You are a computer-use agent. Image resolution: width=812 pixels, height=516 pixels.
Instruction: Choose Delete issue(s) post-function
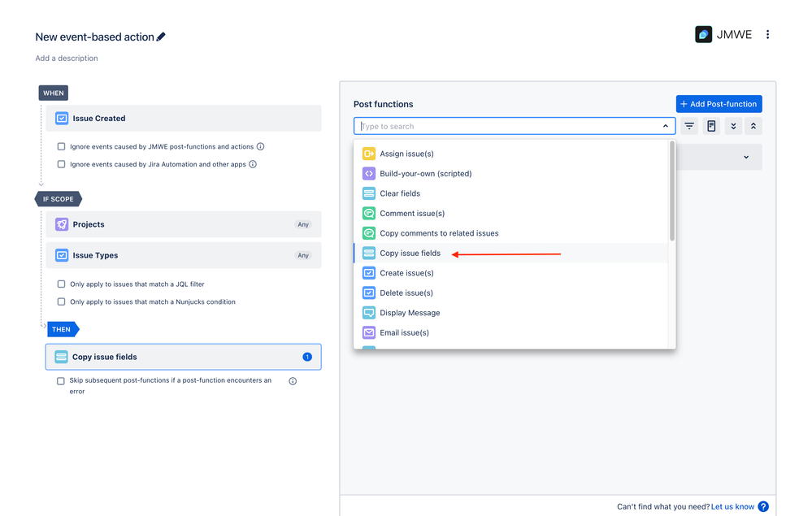[510, 293]
